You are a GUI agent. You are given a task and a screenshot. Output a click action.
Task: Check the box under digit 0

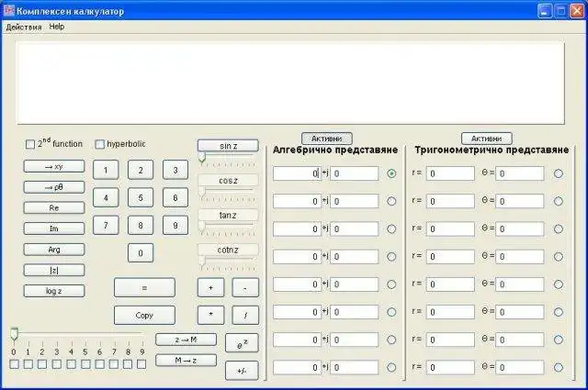[x=14, y=364]
